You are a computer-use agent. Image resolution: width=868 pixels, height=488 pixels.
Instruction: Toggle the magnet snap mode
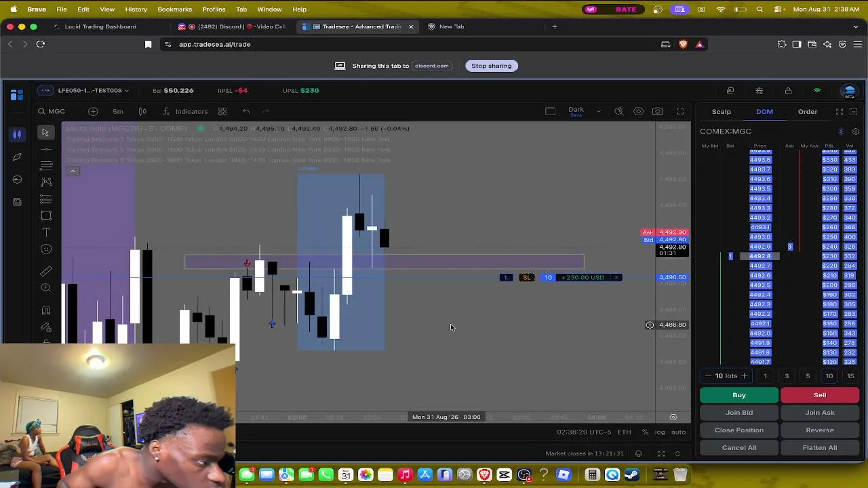pos(46,310)
